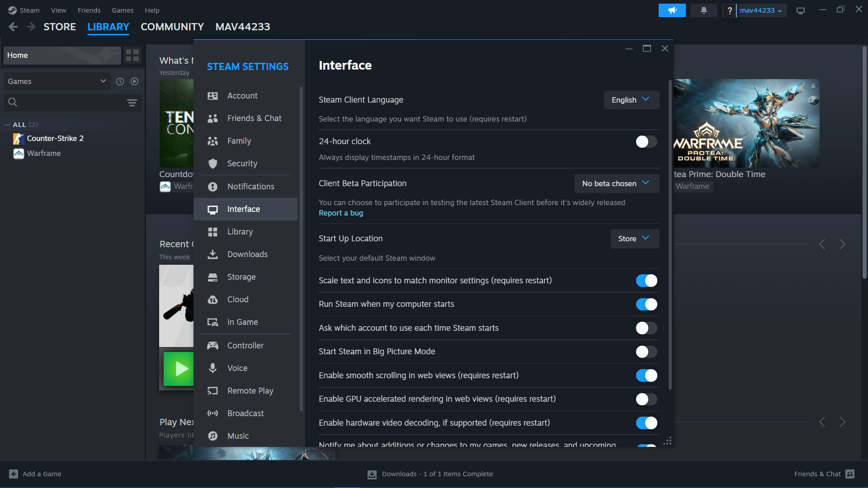
Task: Switch to the COMMUNITY tab
Action: click(x=172, y=27)
